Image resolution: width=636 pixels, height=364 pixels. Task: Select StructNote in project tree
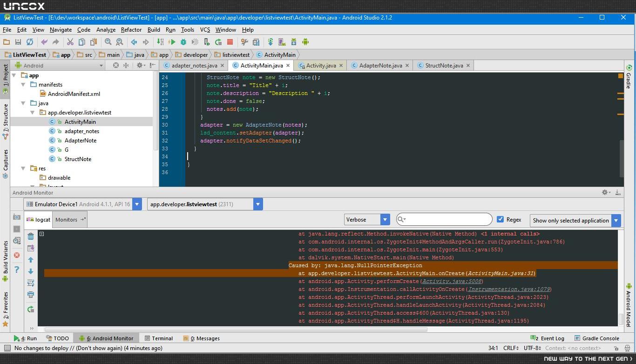click(x=78, y=159)
